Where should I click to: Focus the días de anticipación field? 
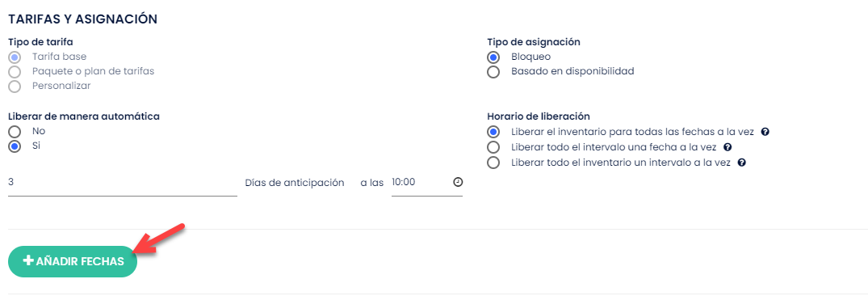pos(123,182)
